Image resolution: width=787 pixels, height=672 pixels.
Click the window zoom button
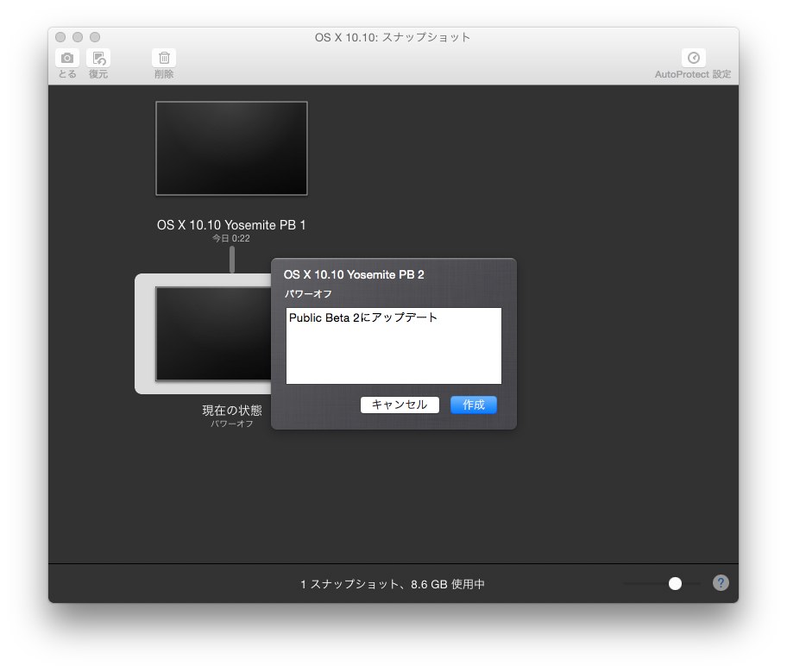click(95, 37)
